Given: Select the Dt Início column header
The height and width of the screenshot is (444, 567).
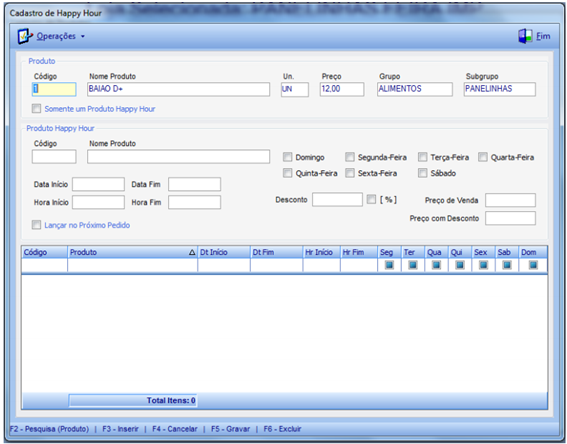Looking at the screenshot, I should coord(224,252).
